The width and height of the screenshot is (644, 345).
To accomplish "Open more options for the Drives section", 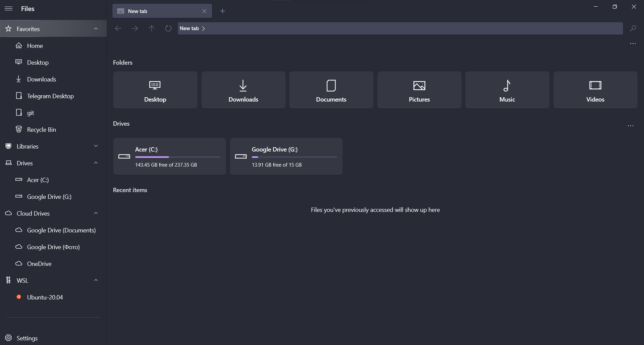I will click(x=631, y=126).
